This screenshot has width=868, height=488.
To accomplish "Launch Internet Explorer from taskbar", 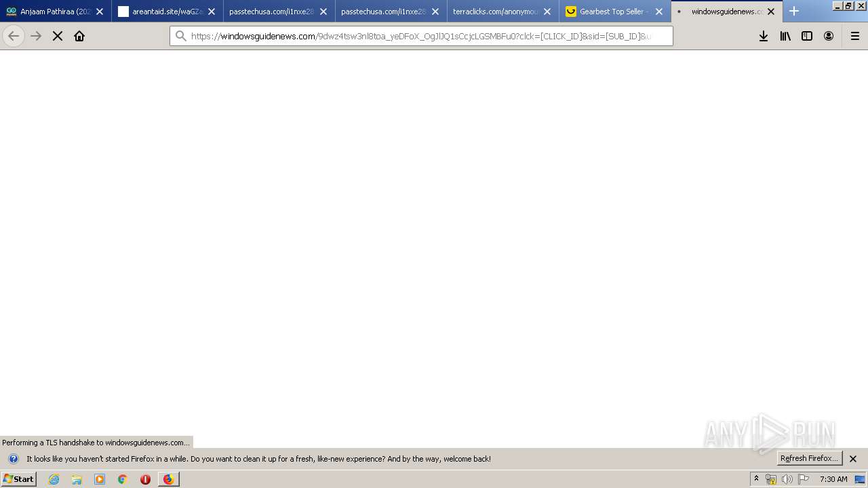I will tap(54, 479).
